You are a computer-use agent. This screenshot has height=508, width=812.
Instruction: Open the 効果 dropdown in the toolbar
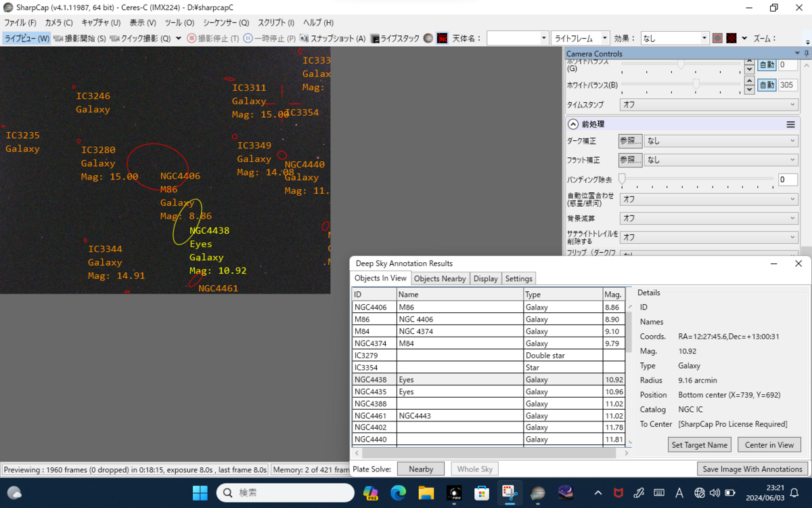675,39
